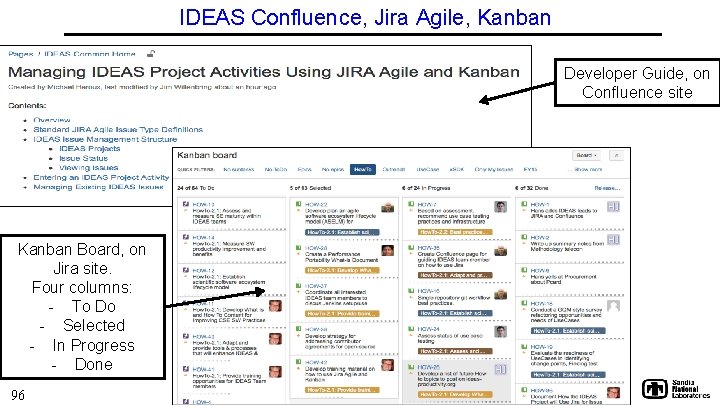Click the green story icon on card HOW-2
This screenshot has height=405, width=720.
click(524, 237)
